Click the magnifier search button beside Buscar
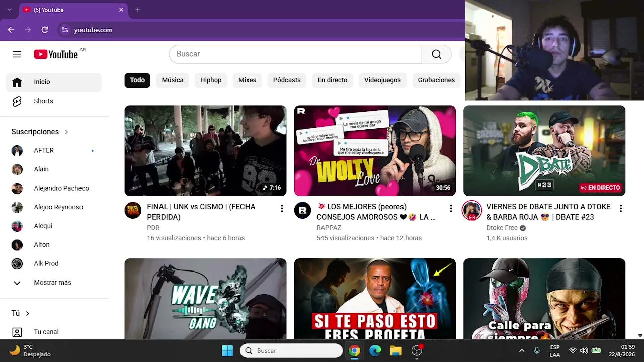Viewport: 644px width, 362px height. pyautogui.click(x=436, y=54)
